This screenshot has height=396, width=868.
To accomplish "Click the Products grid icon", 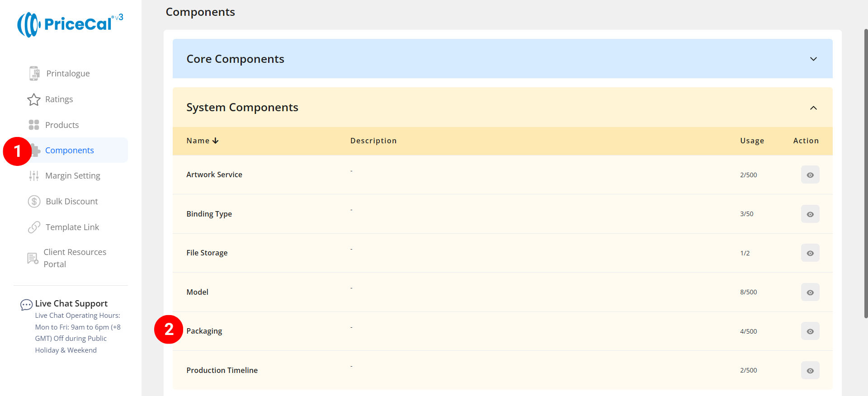I will pyautogui.click(x=34, y=125).
